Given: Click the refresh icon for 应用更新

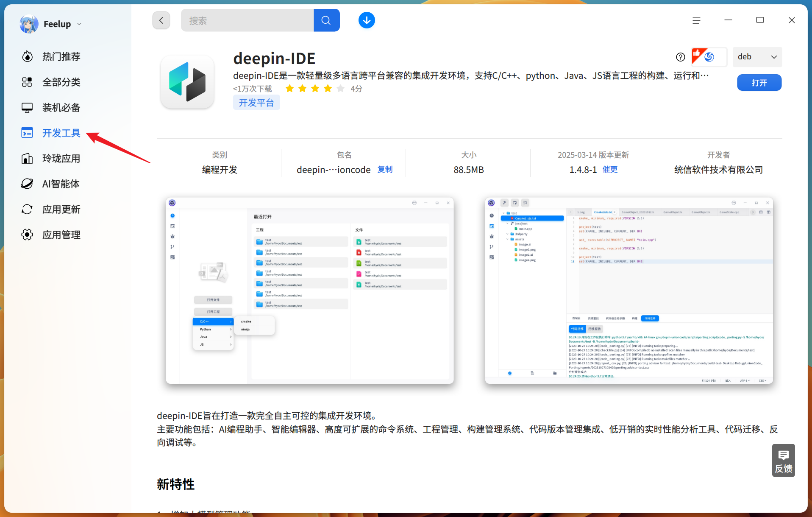Looking at the screenshot, I should coord(27,209).
